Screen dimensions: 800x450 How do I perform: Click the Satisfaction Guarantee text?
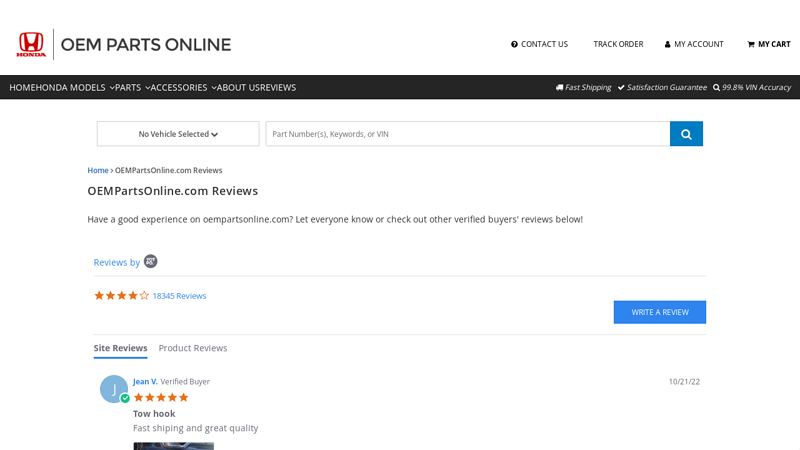coord(662,87)
